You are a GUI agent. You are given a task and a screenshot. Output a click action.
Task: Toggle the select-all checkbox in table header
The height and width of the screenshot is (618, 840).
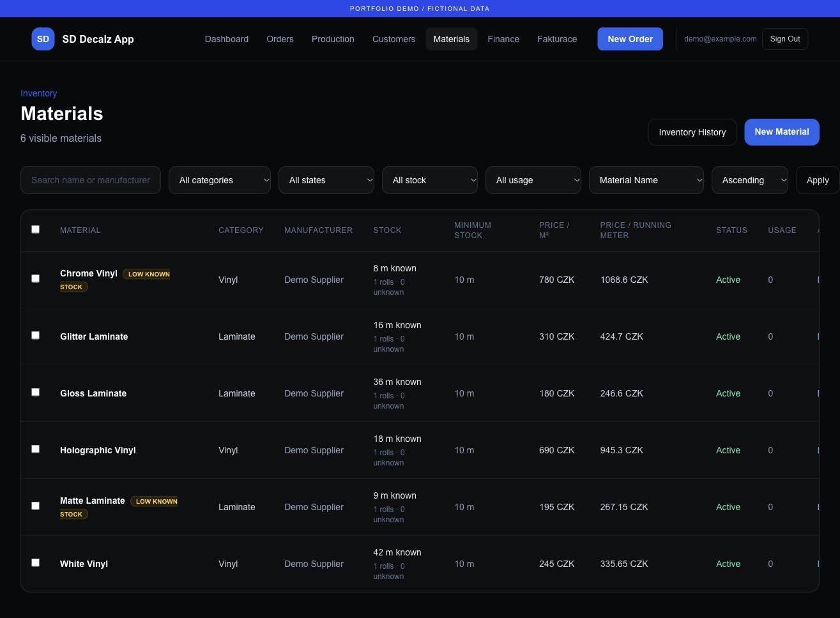click(x=36, y=229)
